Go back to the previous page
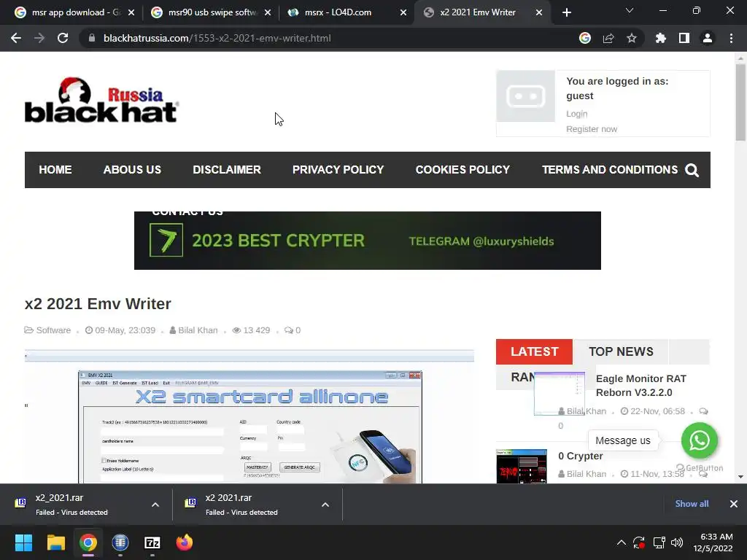This screenshot has height=560, width=747. pos(16,38)
